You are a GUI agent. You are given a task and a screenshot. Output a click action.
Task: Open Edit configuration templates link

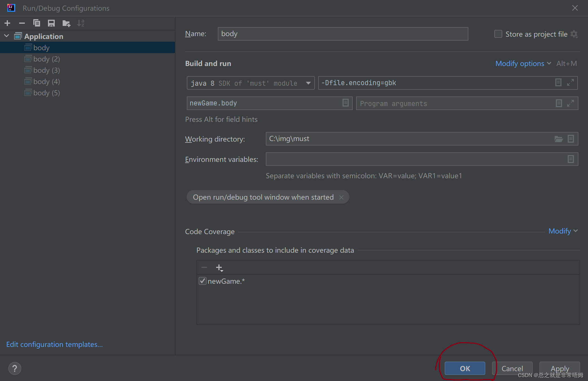click(54, 344)
